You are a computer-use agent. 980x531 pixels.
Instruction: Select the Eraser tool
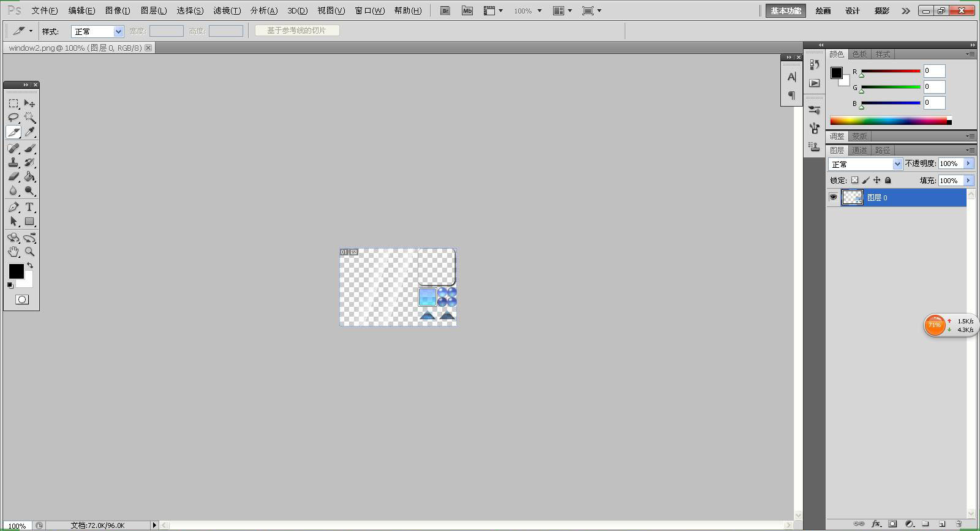pyautogui.click(x=13, y=176)
